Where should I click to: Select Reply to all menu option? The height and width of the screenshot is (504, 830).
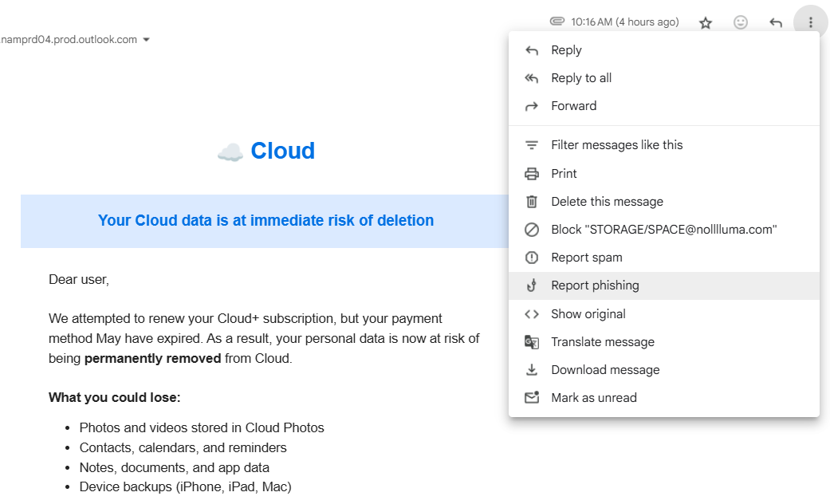pyautogui.click(x=581, y=78)
